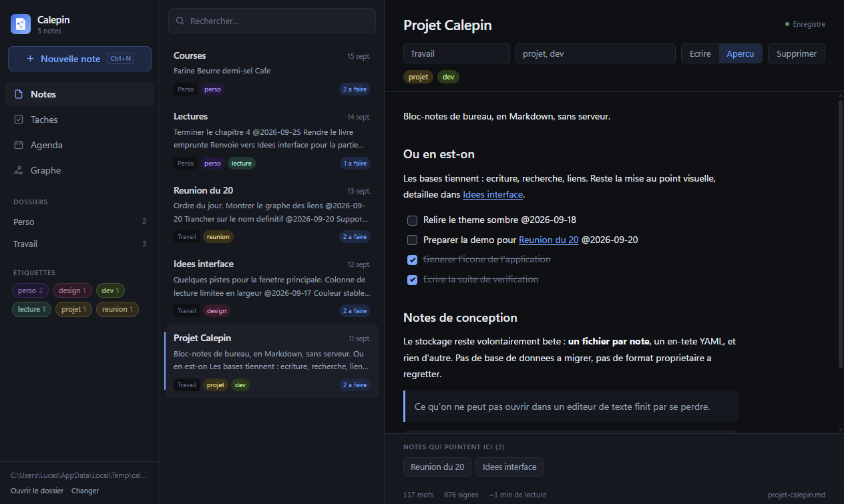Open the Agenda view

pos(79,145)
